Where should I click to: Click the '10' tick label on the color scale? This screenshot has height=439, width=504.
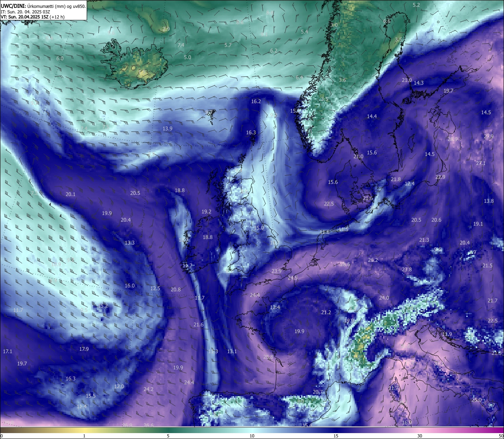coord(252,436)
